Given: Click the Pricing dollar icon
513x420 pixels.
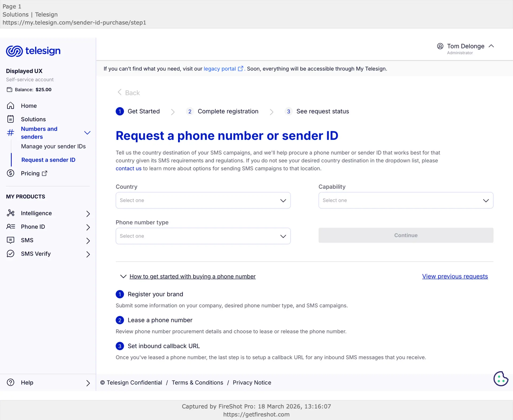Looking at the screenshot, I should pos(10,173).
